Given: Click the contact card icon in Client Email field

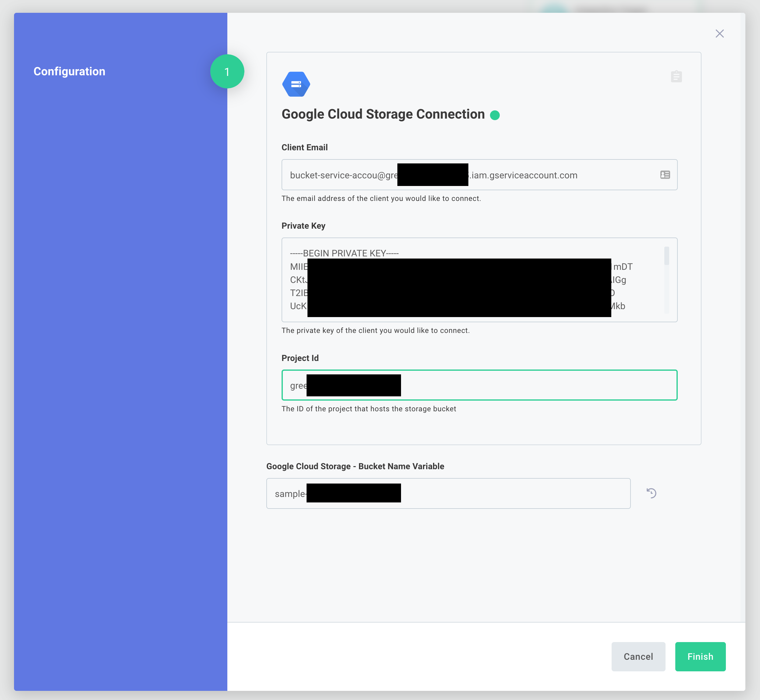Looking at the screenshot, I should tap(665, 175).
